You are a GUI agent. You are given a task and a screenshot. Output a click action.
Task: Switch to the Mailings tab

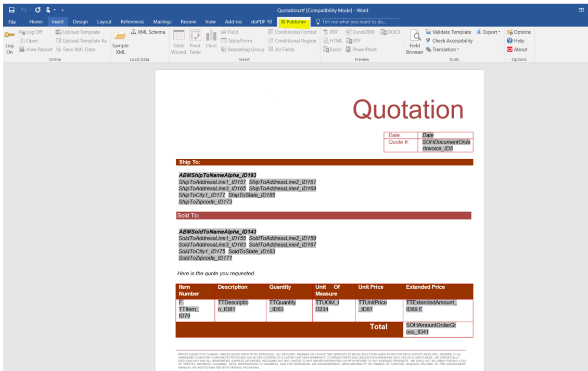162,22
